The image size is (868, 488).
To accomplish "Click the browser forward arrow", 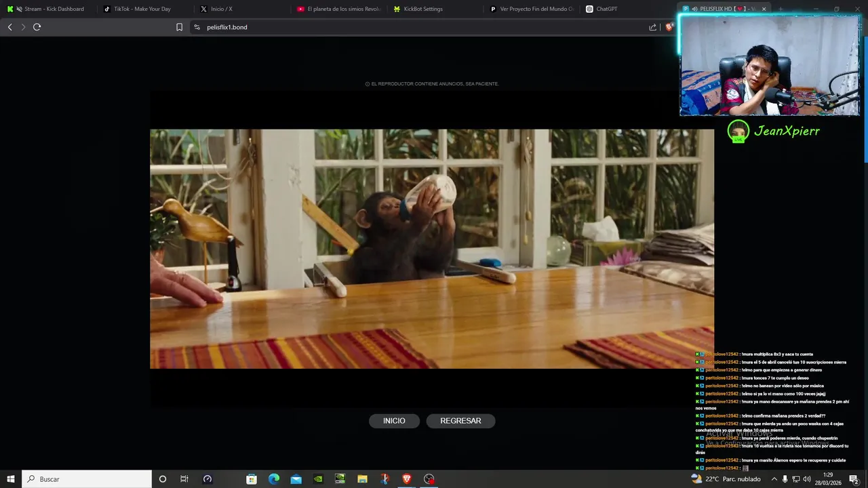I will click(23, 27).
